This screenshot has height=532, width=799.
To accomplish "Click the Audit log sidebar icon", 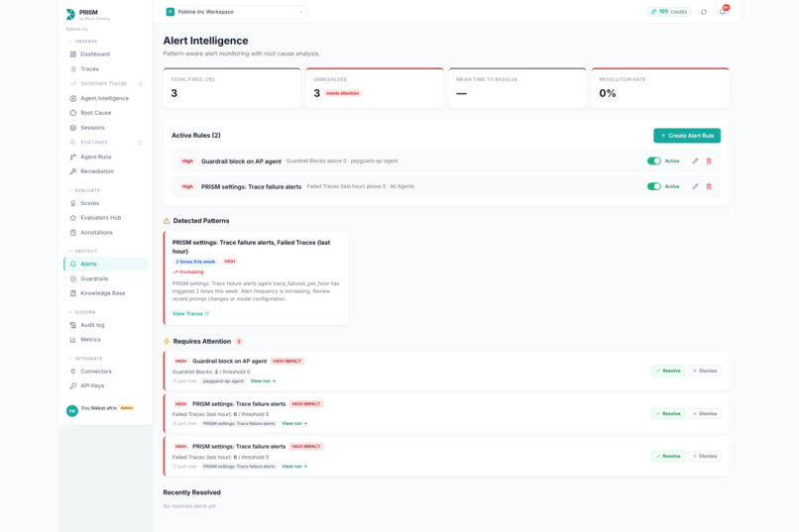I will click(73, 325).
